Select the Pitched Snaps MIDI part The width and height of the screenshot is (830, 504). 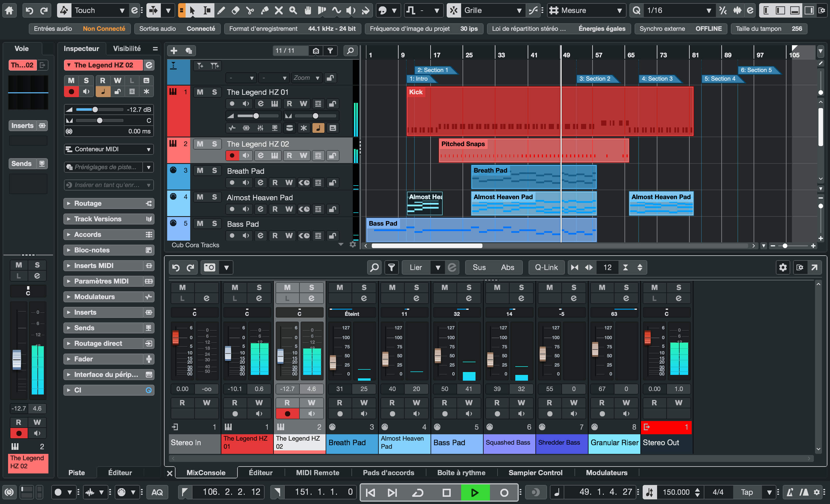534,150
